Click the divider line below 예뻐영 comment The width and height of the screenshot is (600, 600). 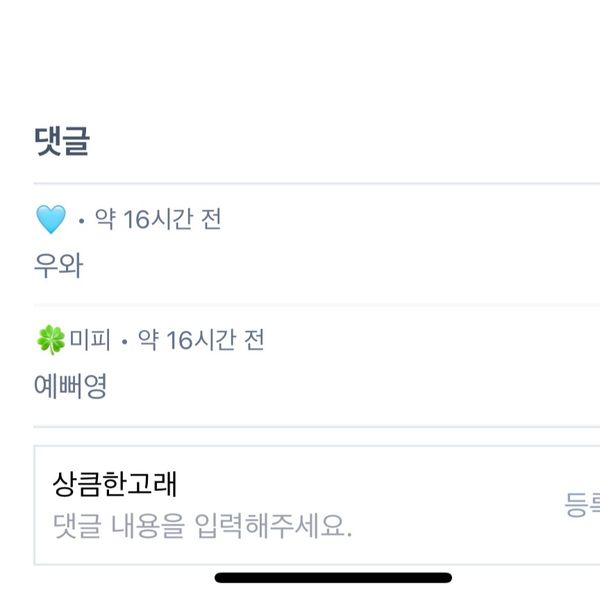point(316,426)
